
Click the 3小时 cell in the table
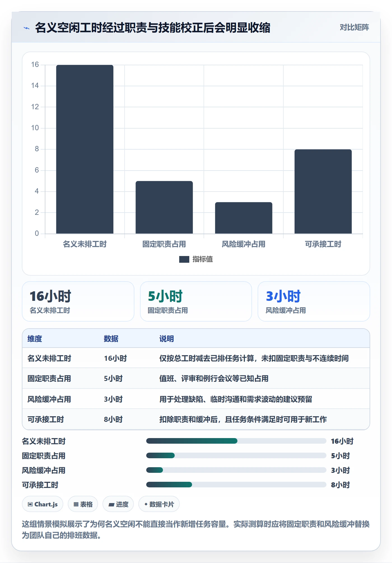click(x=113, y=399)
